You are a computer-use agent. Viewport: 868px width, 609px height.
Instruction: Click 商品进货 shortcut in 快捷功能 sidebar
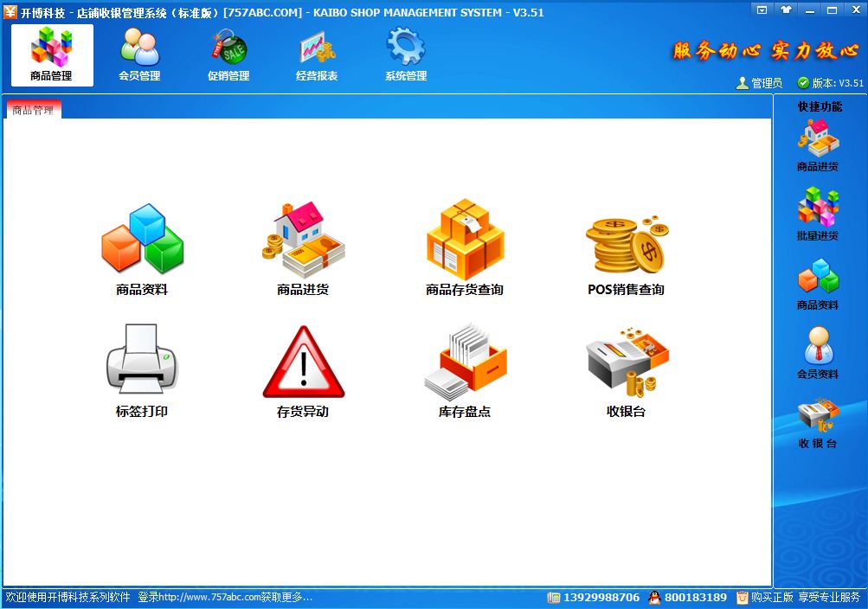(818, 145)
